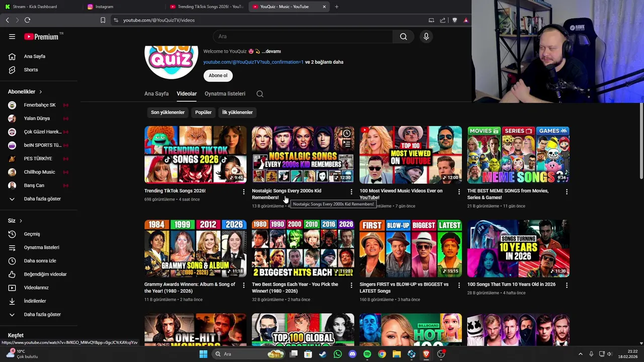The height and width of the screenshot is (362, 644).
Task: Open Windows Start menu
Action: tap(203, 354)
